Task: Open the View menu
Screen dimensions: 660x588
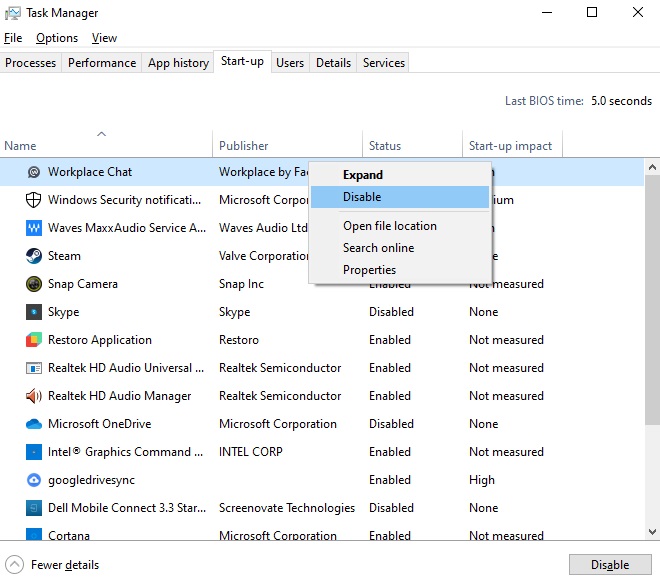Action: [x=104, y=38]
